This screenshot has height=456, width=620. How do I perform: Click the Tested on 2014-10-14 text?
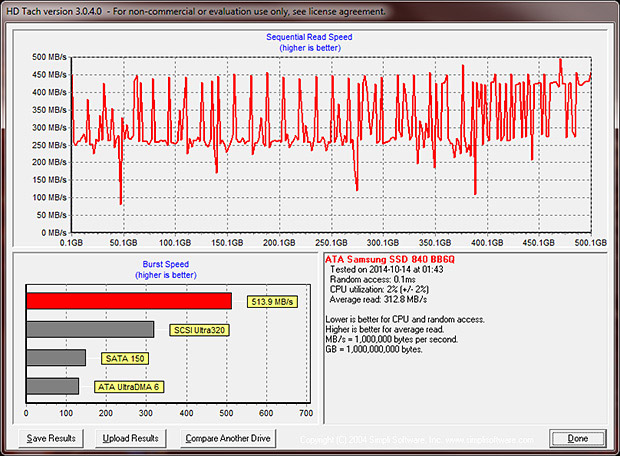pyautogui.click(x=386, y=270)
